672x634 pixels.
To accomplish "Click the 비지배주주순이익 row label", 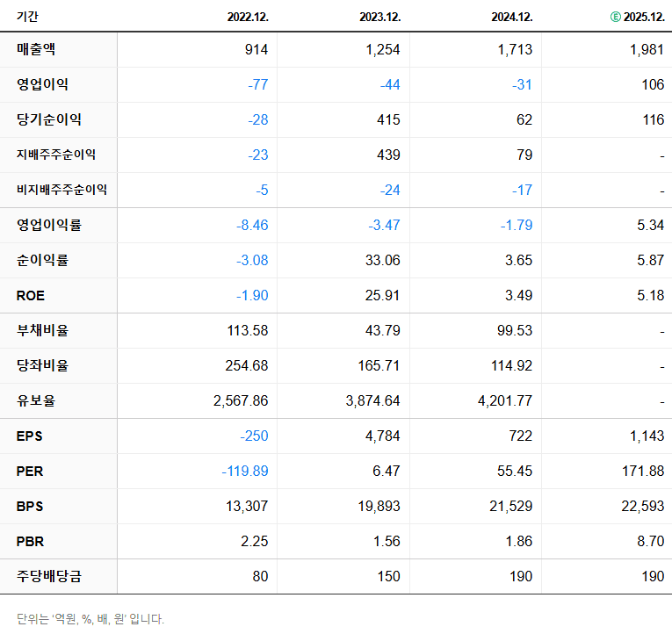I will [61, 190].
